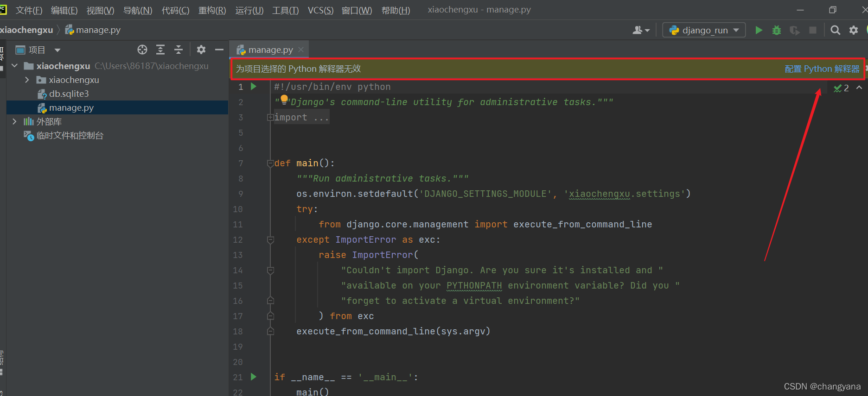Open the 窗口(W) menu
The image size is (868, 396).
(x=357, y=10)
